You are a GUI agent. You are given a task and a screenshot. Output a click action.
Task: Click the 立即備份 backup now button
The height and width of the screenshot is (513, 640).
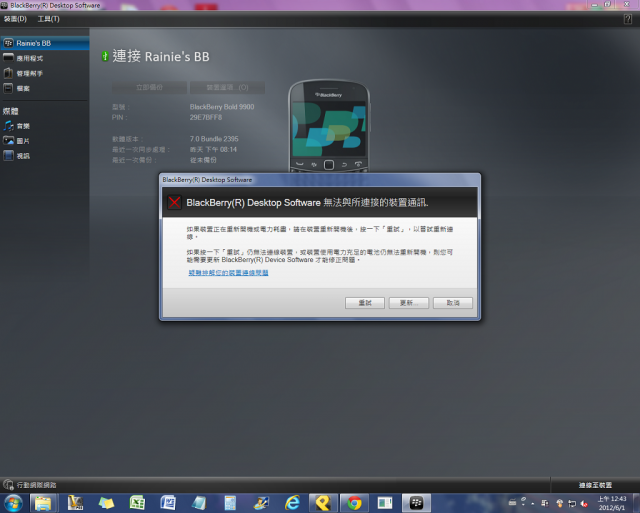[149, 87]
